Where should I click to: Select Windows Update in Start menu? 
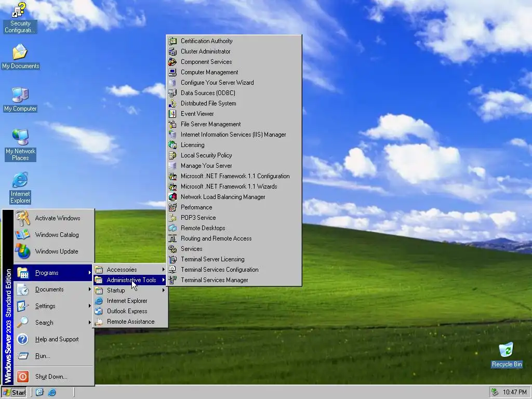[54, 251]
